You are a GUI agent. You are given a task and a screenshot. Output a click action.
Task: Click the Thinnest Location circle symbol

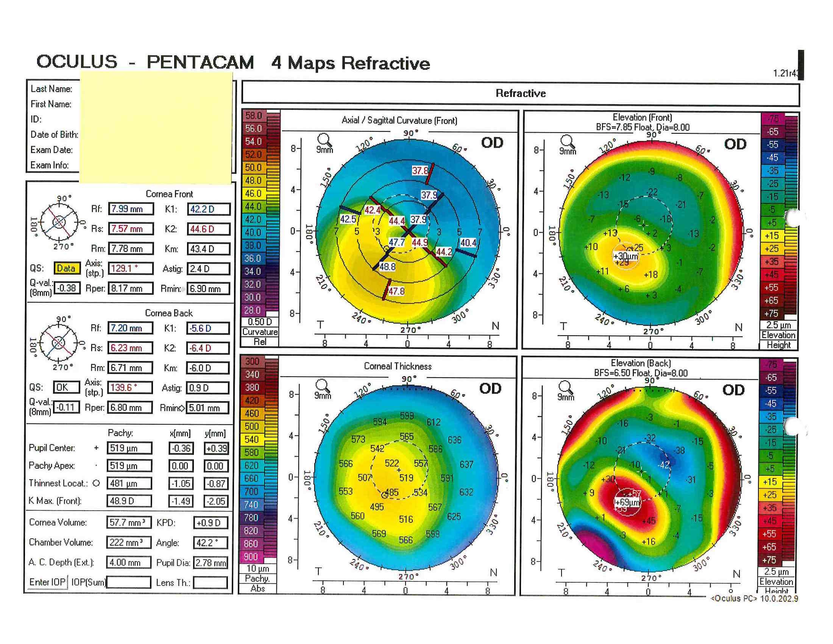[x=96, y=483]
